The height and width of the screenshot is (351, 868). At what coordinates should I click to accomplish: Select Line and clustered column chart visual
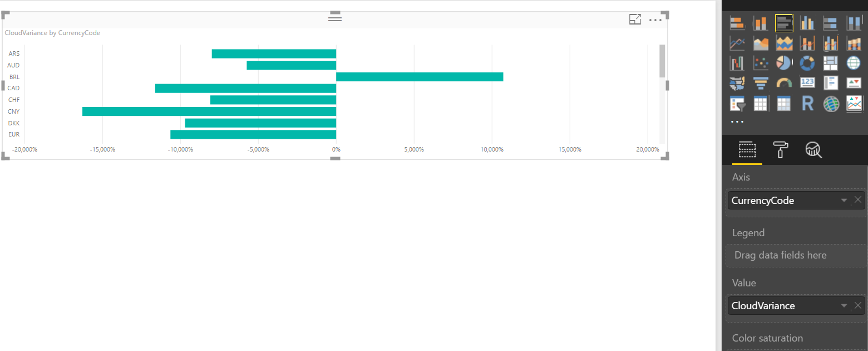pyautogui.click(x=830, y=43)
